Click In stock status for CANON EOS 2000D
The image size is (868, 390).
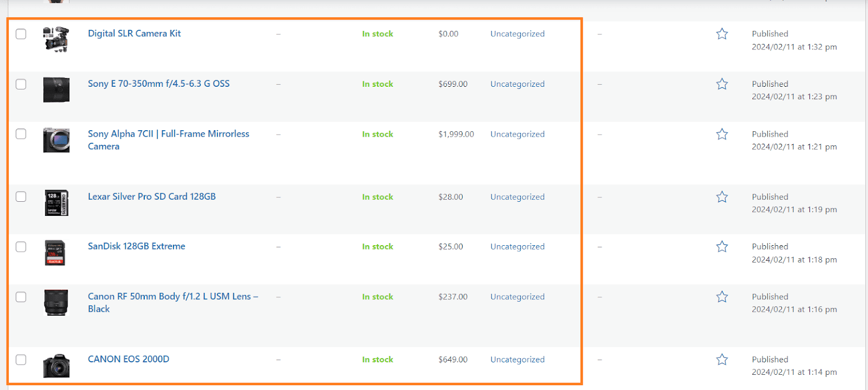coord(378,360)
